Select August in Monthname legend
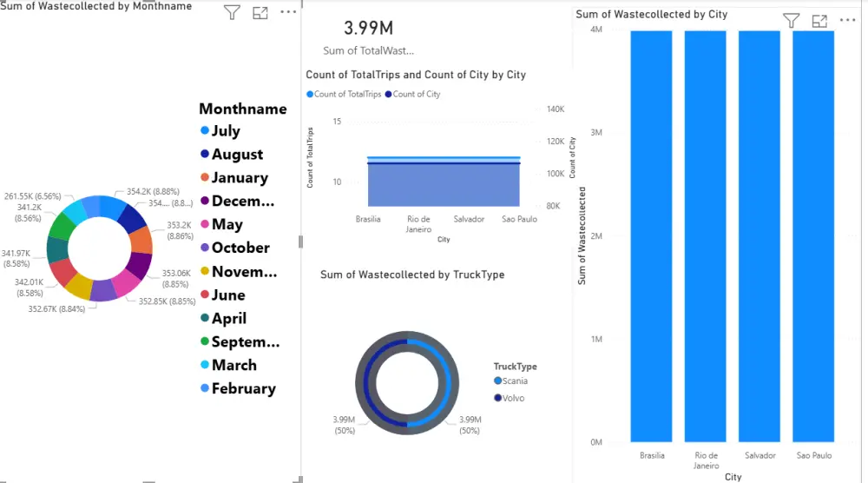This screenshot has width=868, height=483. [232, 154]
